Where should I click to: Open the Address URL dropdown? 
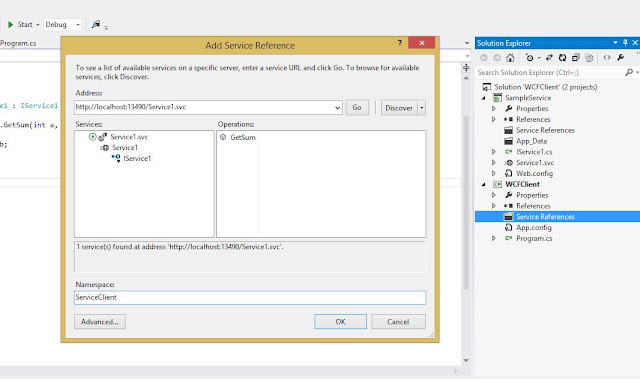coord(337,108)
